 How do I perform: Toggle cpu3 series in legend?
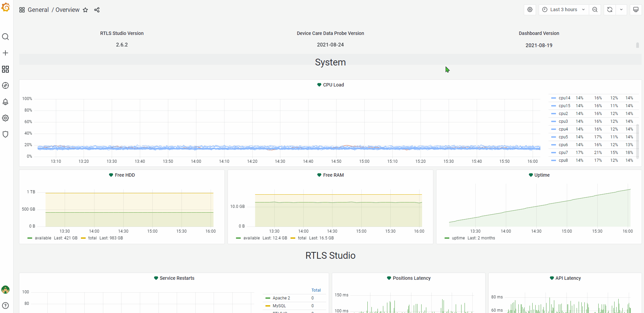tap(563, 121)
